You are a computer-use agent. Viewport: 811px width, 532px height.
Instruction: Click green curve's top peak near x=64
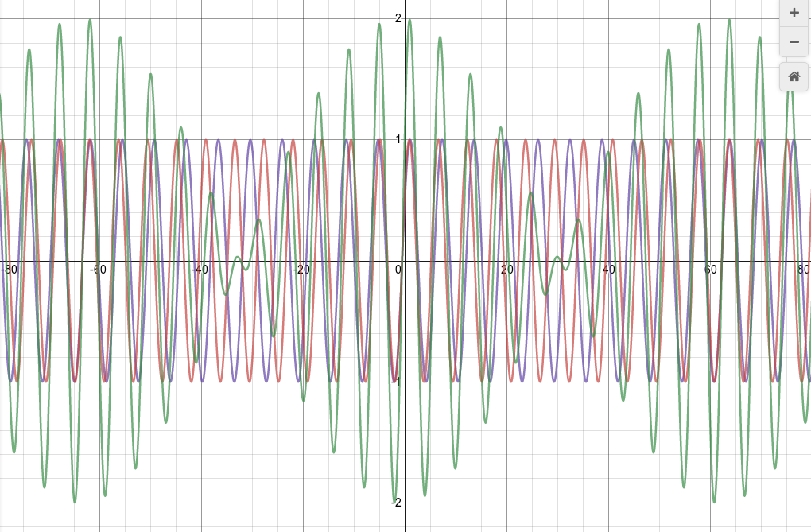[729, 20]
